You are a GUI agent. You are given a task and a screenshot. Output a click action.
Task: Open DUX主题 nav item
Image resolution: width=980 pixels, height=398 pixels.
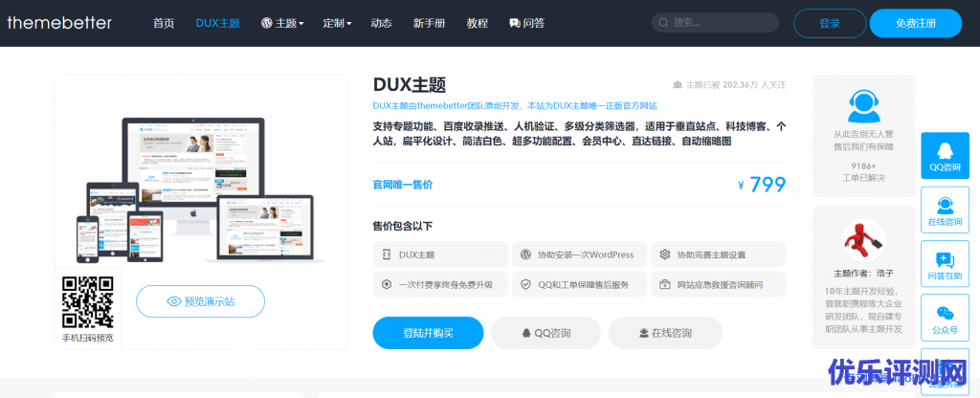point(217,23)
